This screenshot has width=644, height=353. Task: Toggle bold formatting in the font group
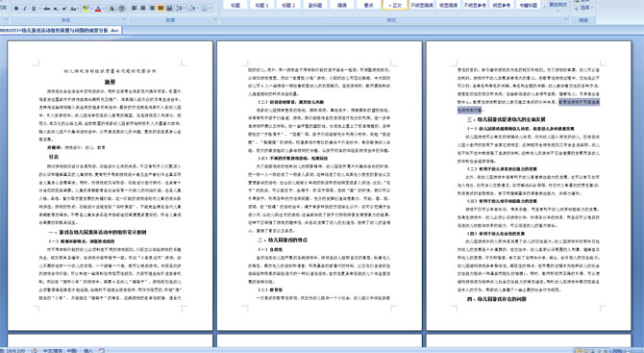[16, 9]
